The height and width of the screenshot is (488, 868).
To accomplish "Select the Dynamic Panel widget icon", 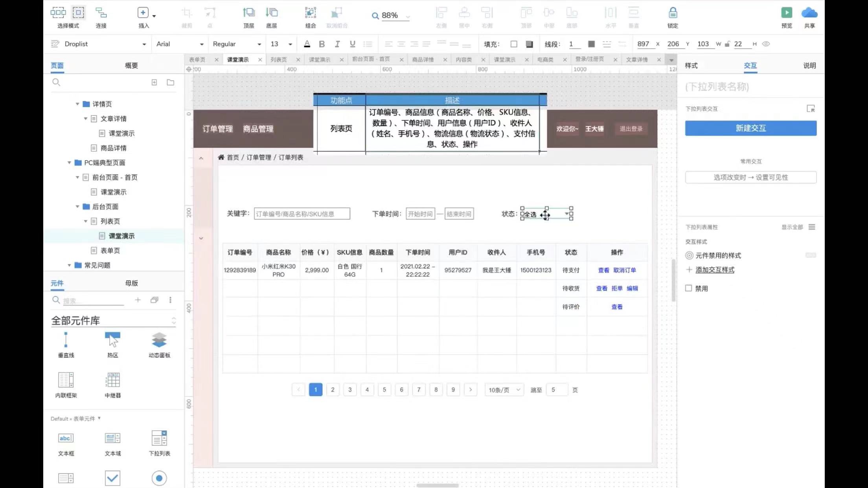I will click(159, 340).
